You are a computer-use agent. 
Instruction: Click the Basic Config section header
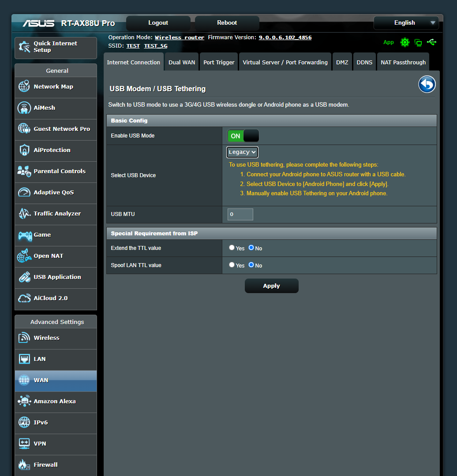coord(272,120)
